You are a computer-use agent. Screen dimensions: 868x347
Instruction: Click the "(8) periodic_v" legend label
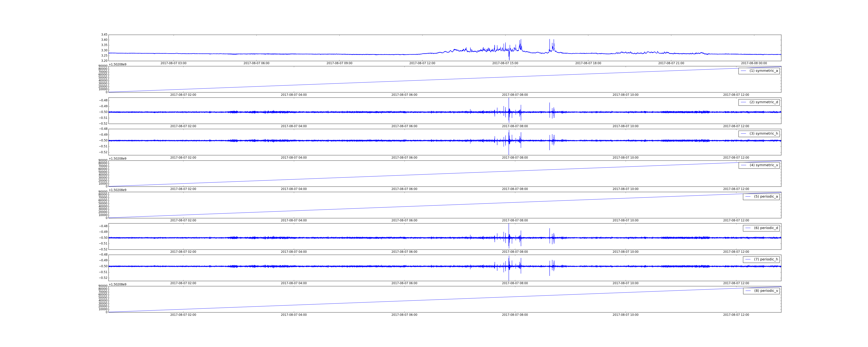(766, 291)
